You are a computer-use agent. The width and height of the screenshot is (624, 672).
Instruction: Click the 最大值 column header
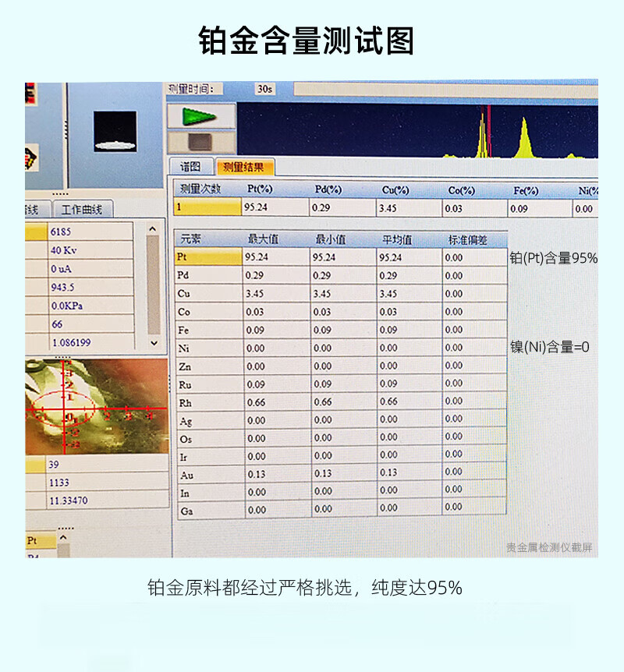pyautogui.click(x=263, y=239)
